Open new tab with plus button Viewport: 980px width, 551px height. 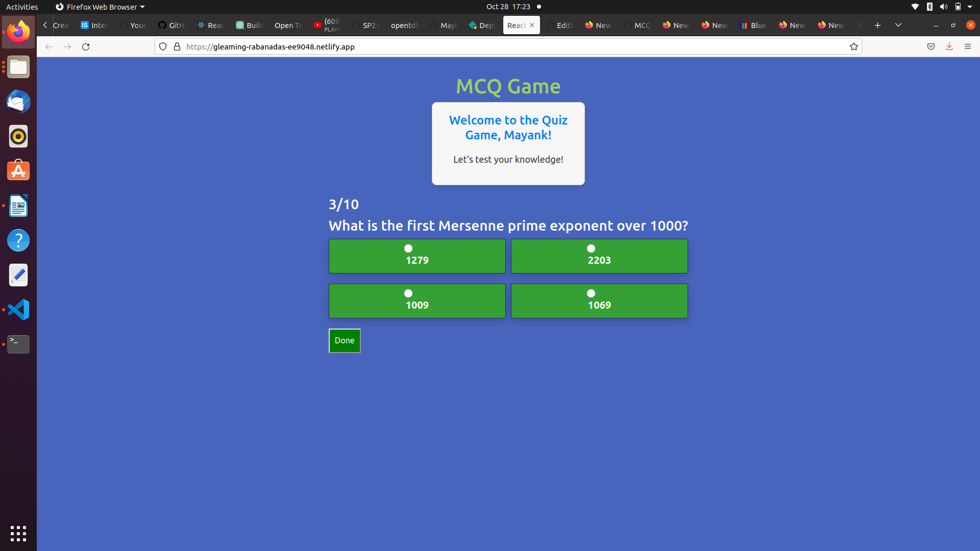878,25
